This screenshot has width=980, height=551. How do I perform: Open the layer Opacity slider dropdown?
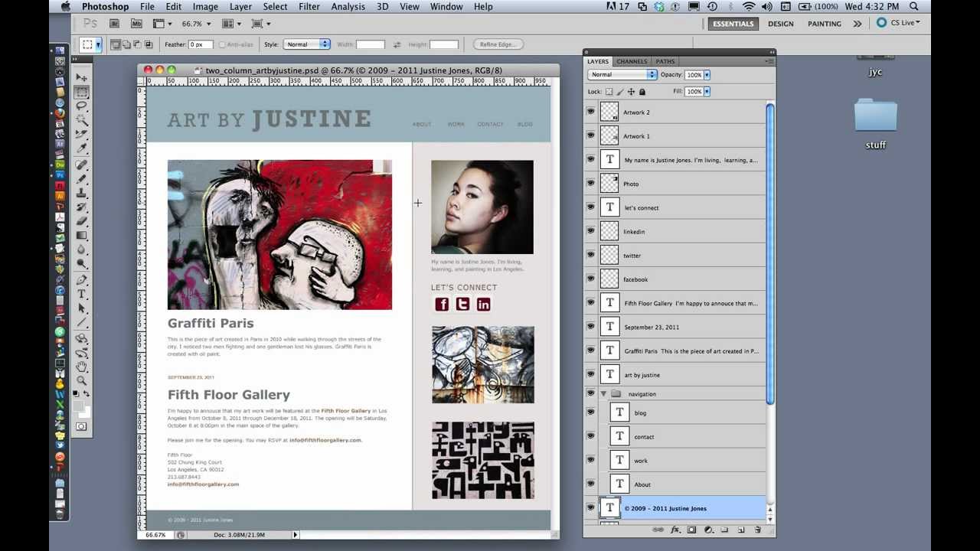707,75
